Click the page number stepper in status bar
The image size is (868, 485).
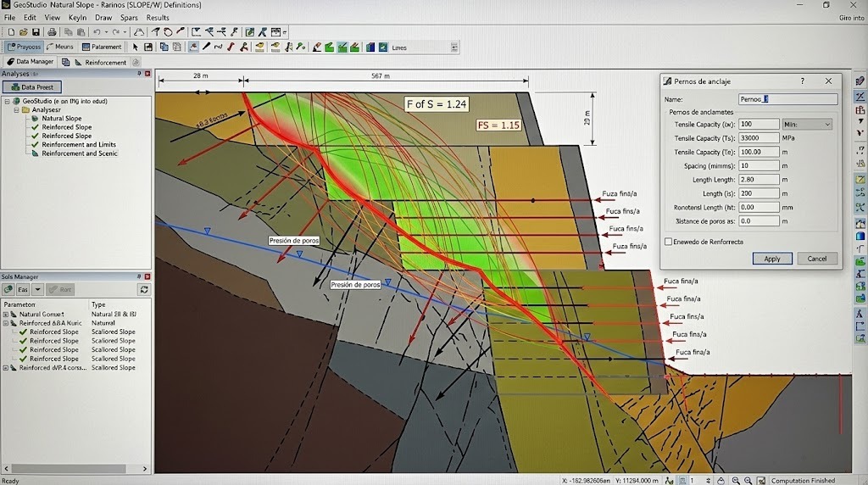click(708, 481)
